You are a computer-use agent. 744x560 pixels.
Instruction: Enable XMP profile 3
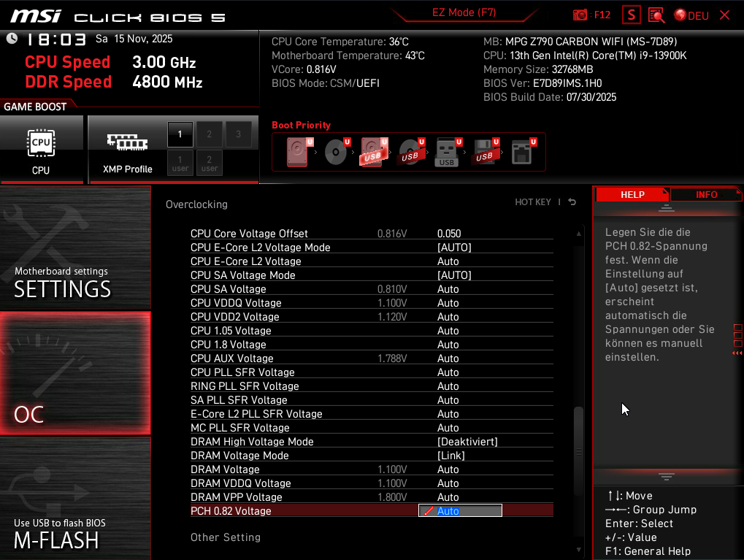[x=238, y=134]
